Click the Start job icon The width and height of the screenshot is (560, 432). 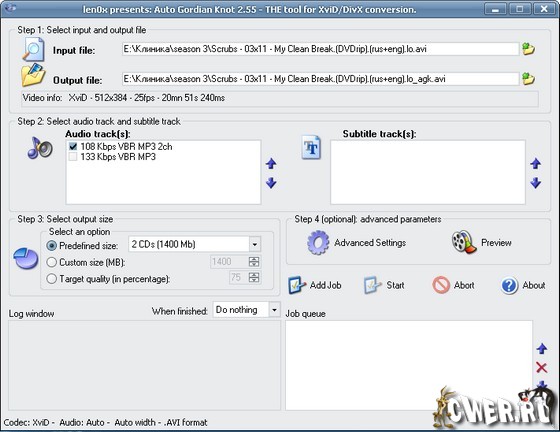click(x=373, y=285)
